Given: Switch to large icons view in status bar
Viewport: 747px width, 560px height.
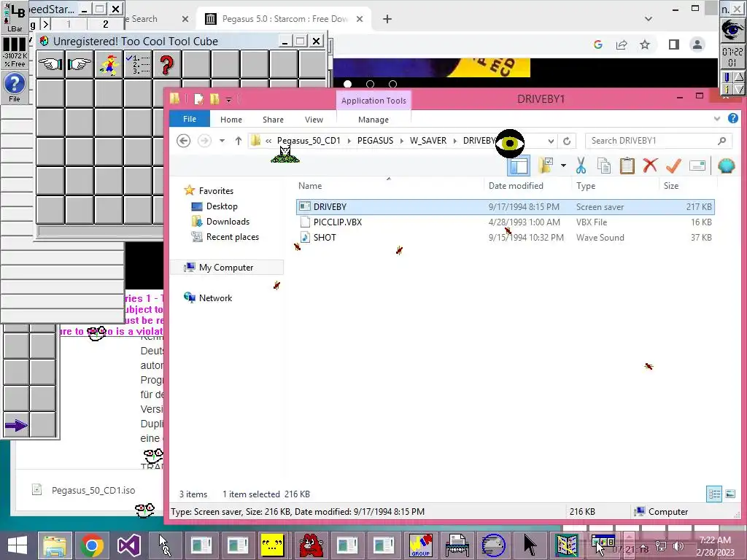Looking at the screenshot, I should click(x=730, y=494).
